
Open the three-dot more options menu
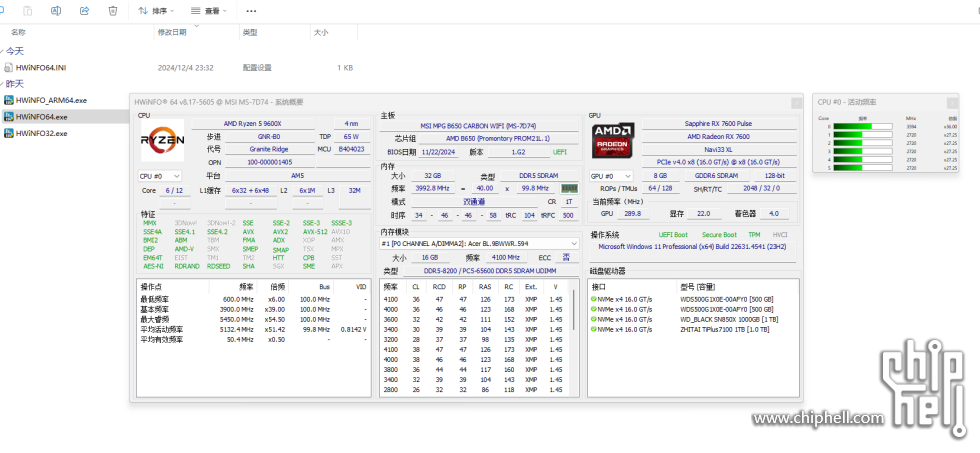[251, 11]
